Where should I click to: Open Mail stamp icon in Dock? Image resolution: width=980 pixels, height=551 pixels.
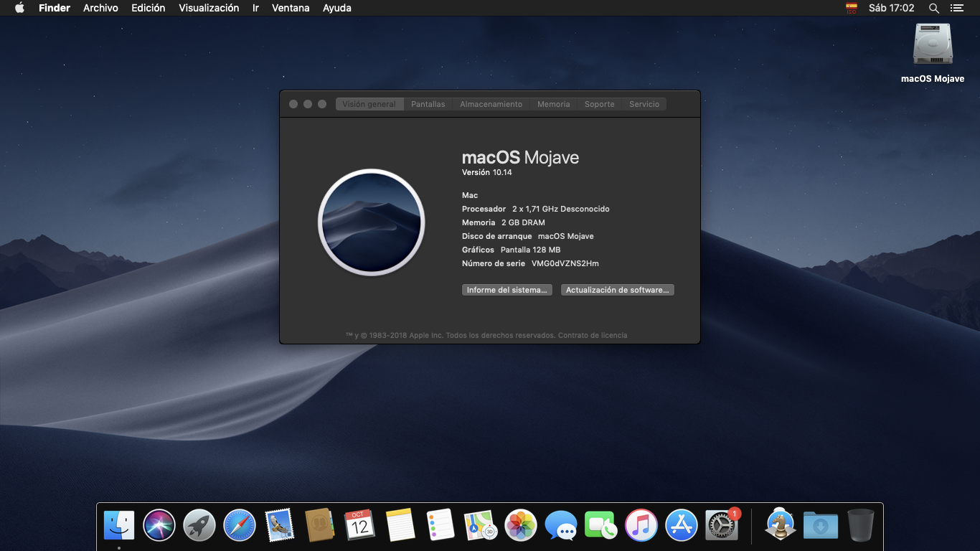(x=280, y=525)
